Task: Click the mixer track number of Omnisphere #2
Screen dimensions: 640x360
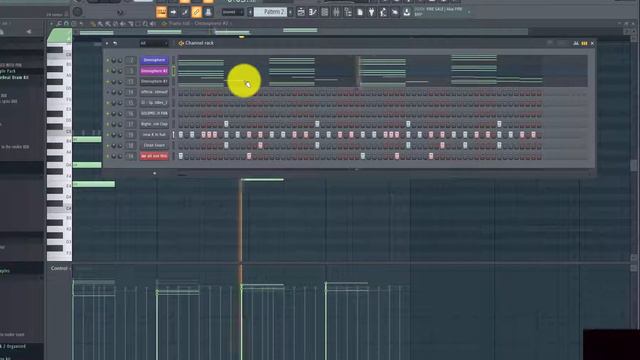Action: 131,71
